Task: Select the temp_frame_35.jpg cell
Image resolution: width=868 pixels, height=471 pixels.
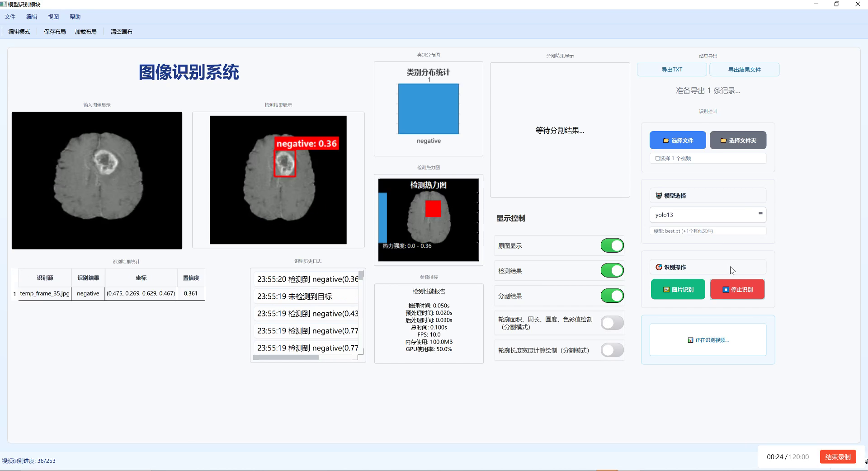Action: point(45,293)
